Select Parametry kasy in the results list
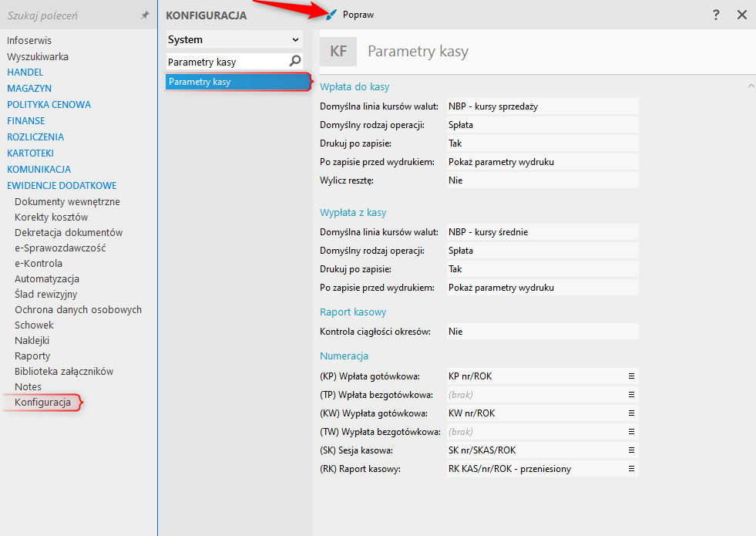The image size is (756, 536). [237, 82]
